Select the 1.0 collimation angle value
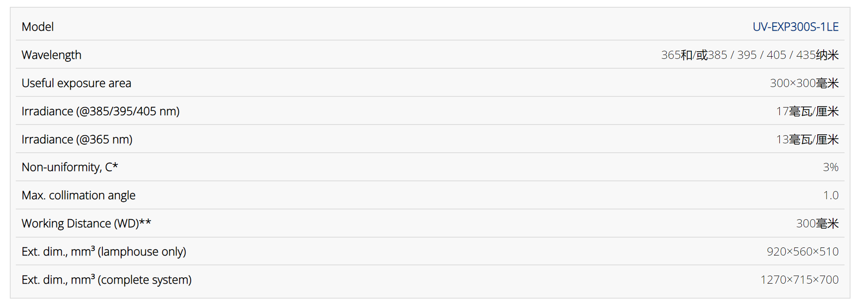 [830, 195]
